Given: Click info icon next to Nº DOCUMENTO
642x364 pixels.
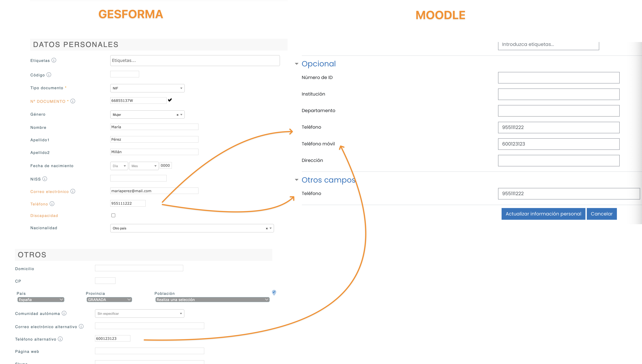Looking at the screenshot, I should [x=73, y=101].
